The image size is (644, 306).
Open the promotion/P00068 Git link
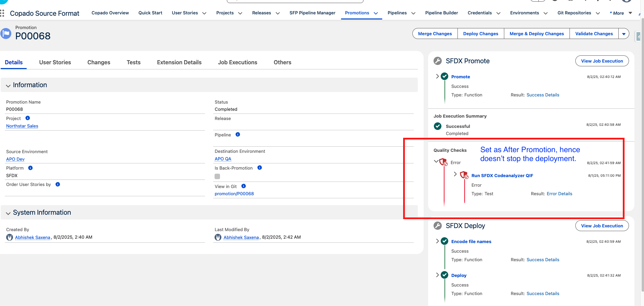(234, 194)
